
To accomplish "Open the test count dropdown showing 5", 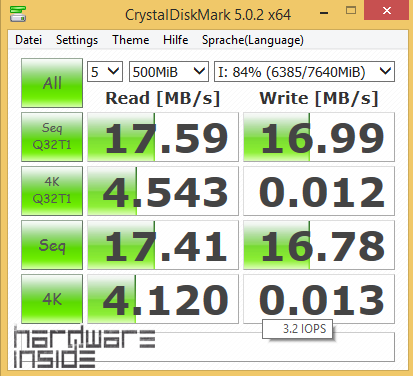I will click(x=105, y=72).
